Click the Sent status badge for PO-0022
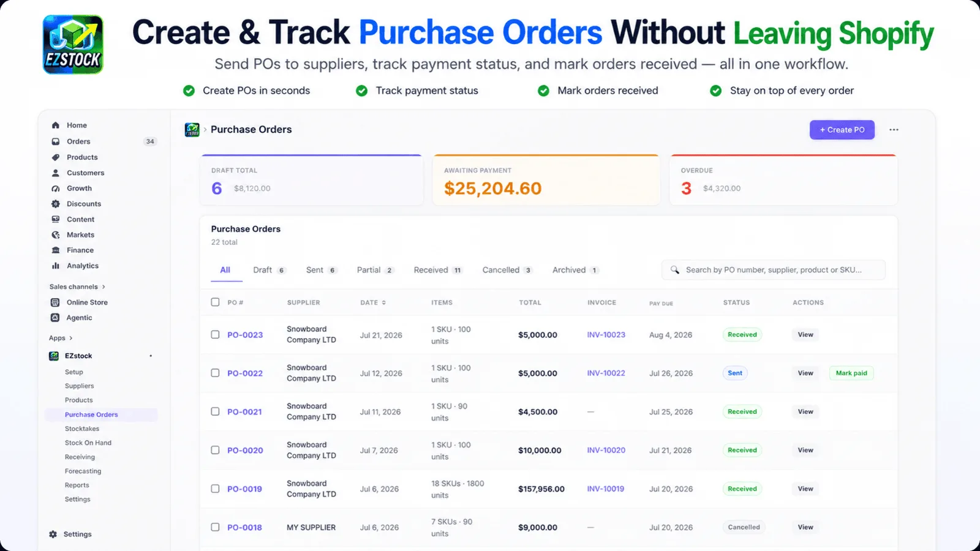 tap(735, 373)
